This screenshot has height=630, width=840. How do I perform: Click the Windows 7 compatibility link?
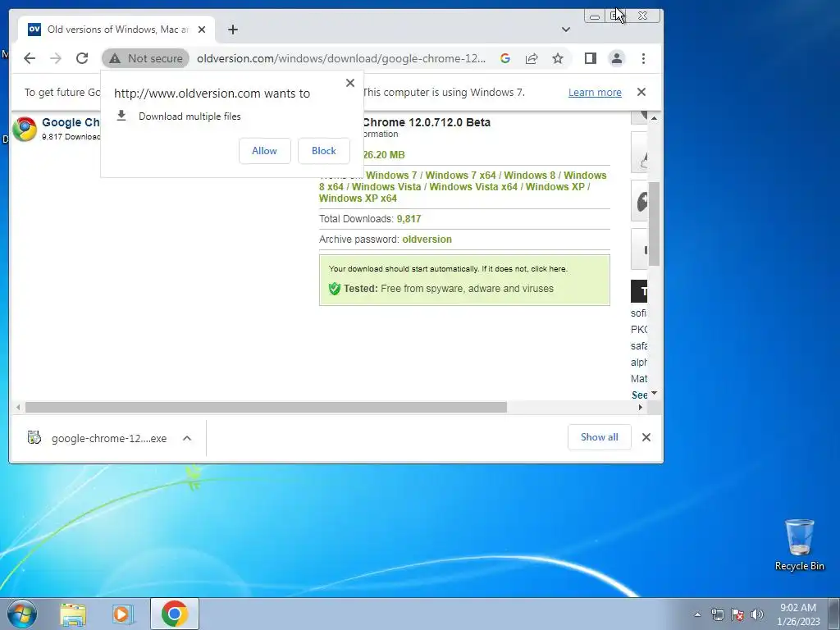click(x=391, y=176)
